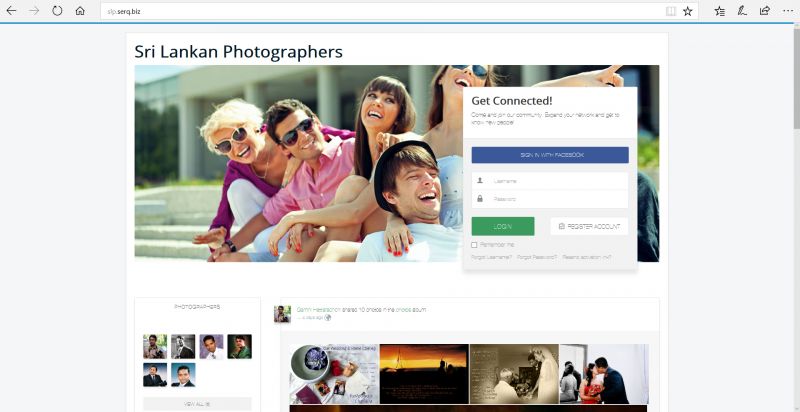Screen dimensions: 800x412
Task: Open the black-and-white photographer thumbnail
Action: pos(183,347)
